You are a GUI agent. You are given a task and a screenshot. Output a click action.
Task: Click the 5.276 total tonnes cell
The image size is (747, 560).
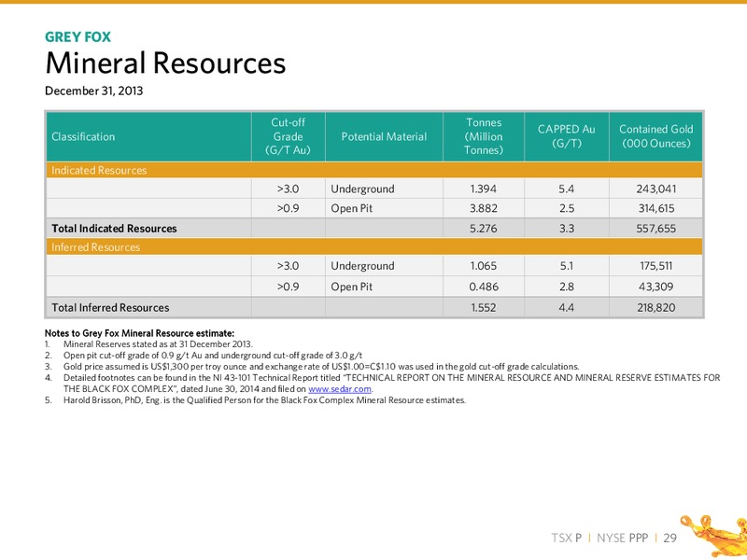483,229
